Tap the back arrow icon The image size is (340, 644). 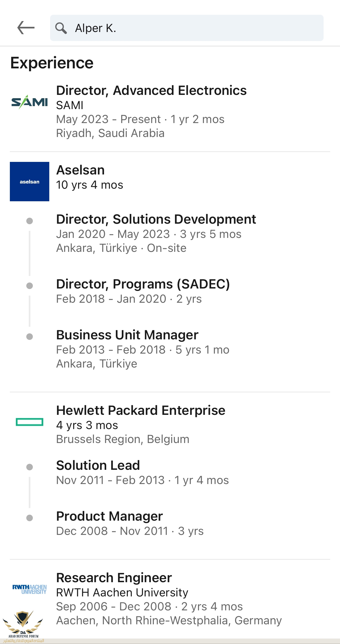(26, 28)
